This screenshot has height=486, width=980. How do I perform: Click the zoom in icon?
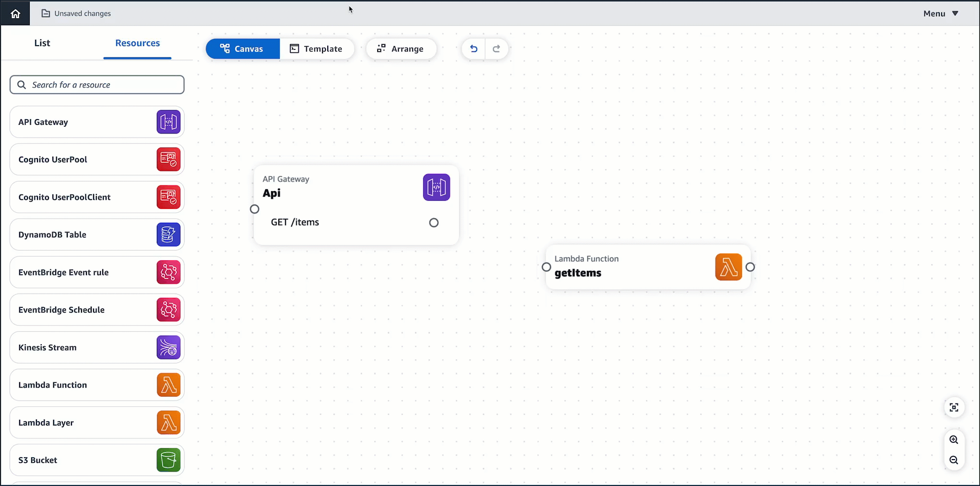click(x=954, y=439)
